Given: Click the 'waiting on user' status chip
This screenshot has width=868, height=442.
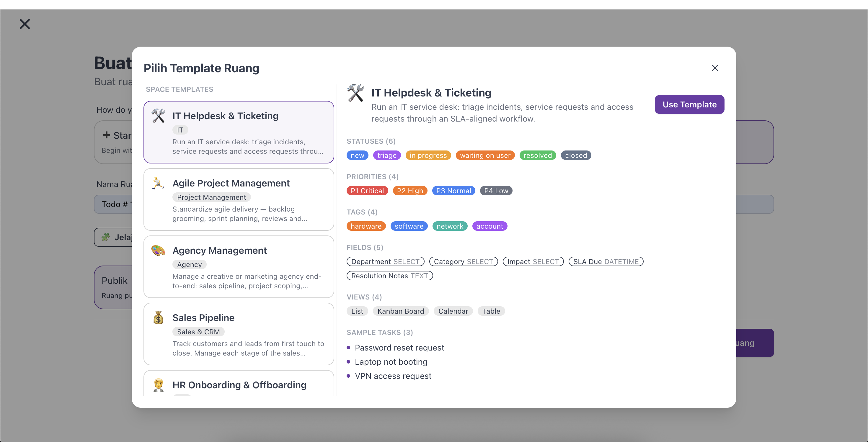Looking at the screenshot, I should [485, 155].
